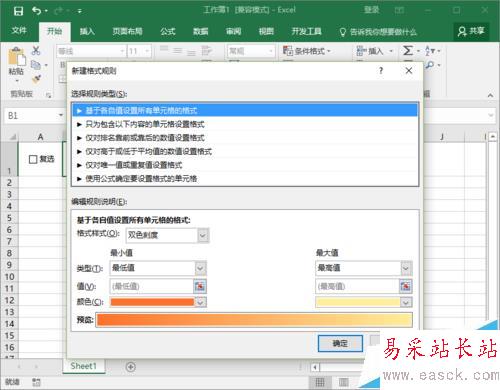
Task: Open the font size dropdown
Action: click(x=147, y=51)
